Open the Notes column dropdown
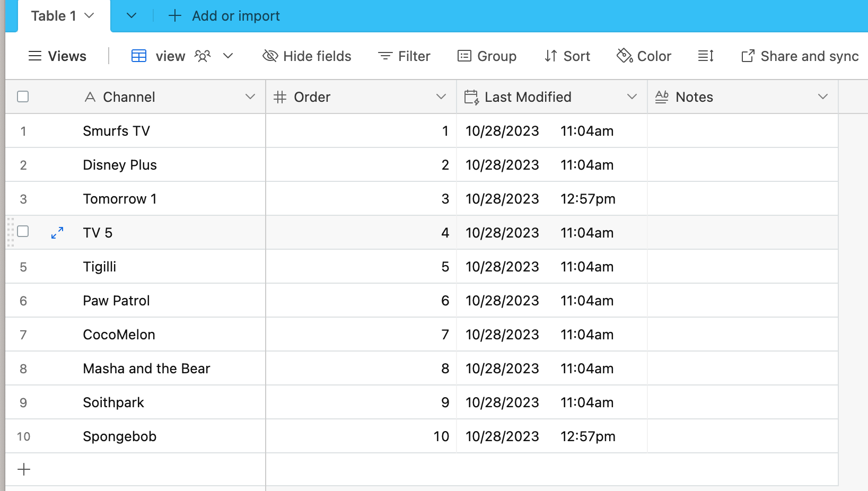The width and height of the screenshot is (868, 491). (823, 97)
